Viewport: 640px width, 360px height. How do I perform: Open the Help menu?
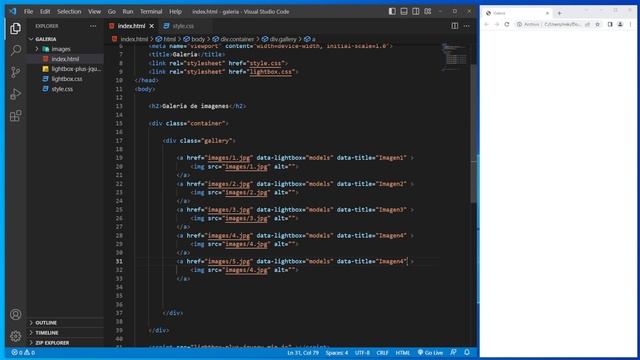coord(176,11)
